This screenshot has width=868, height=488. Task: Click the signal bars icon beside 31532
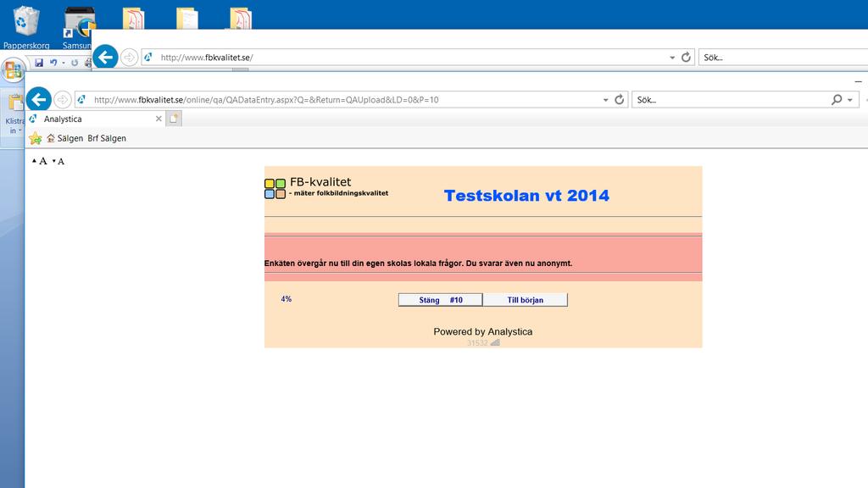point(495,342)
